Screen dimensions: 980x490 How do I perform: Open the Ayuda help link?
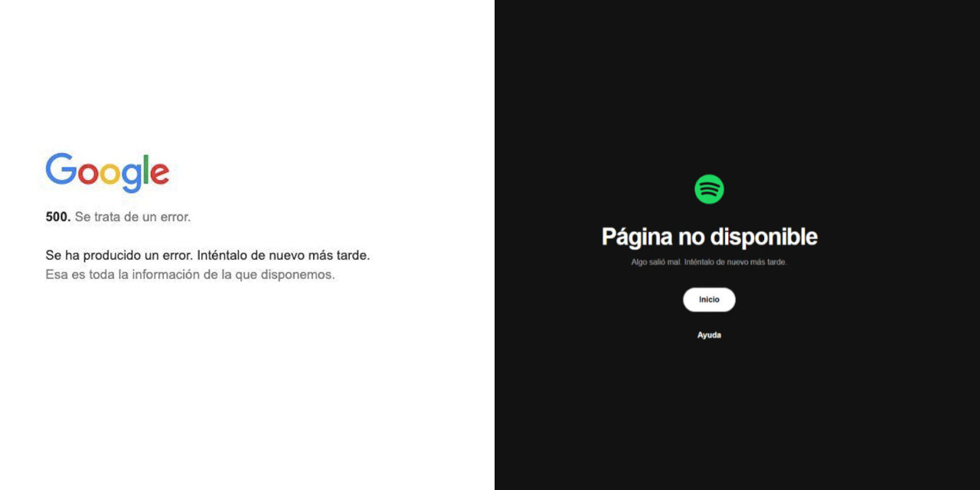(x=709, y=335)
